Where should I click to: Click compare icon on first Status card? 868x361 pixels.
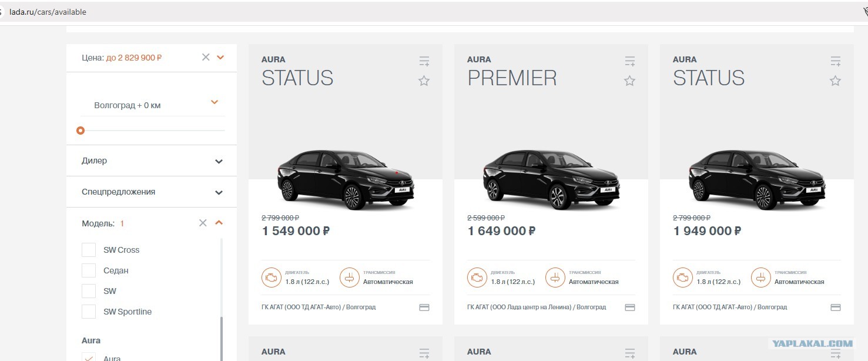click(424, 61)
